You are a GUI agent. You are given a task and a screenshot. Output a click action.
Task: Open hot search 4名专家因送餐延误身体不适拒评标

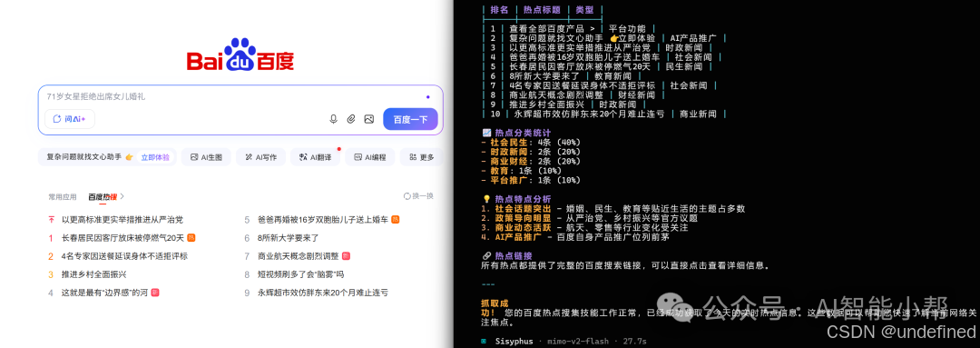124,256
